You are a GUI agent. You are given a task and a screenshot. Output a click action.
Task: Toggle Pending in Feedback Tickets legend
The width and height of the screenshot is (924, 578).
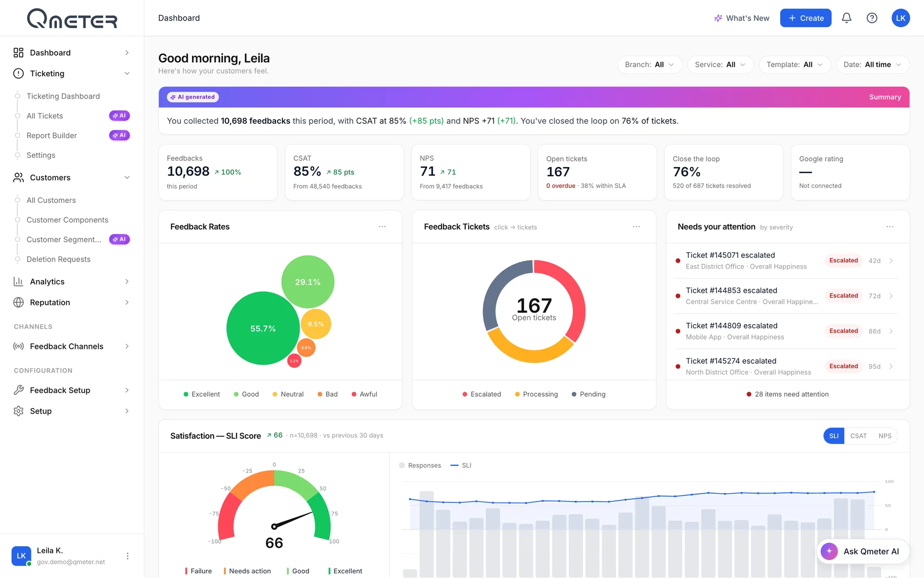[588, 394]
